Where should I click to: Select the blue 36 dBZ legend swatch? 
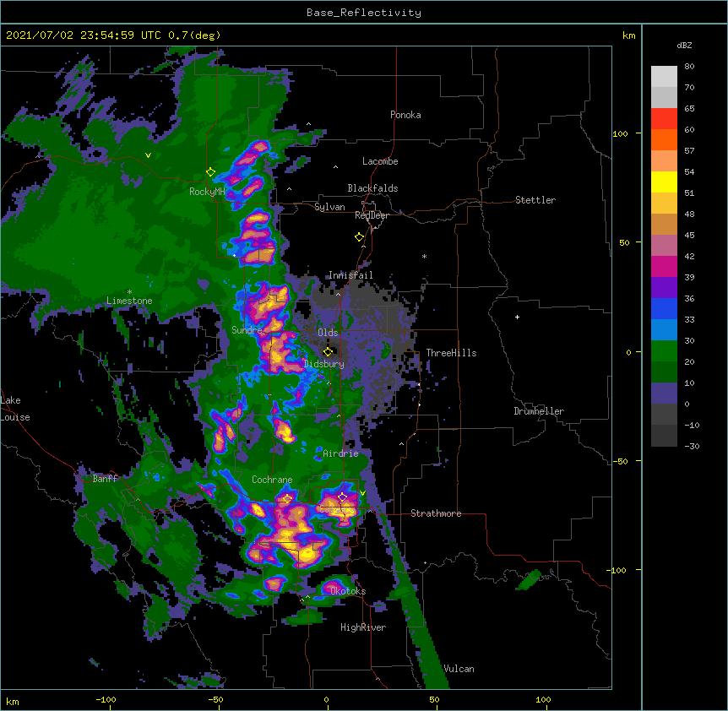pyautogui.click(x=664, y=308)
